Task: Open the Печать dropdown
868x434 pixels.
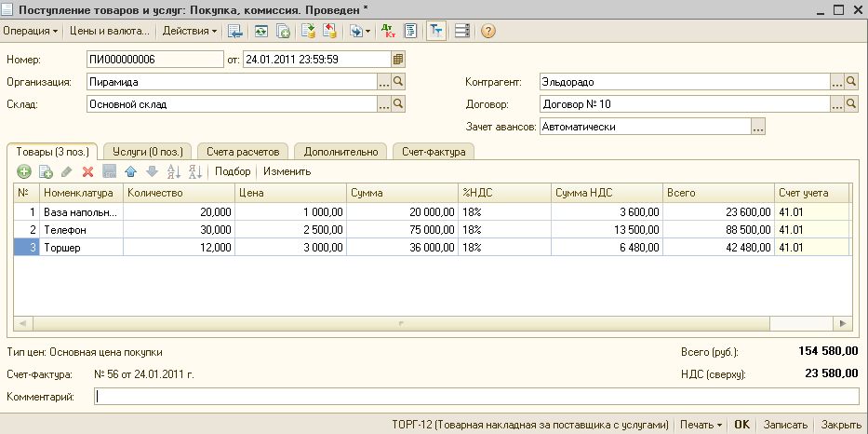Action: click(x=701, y=424)
